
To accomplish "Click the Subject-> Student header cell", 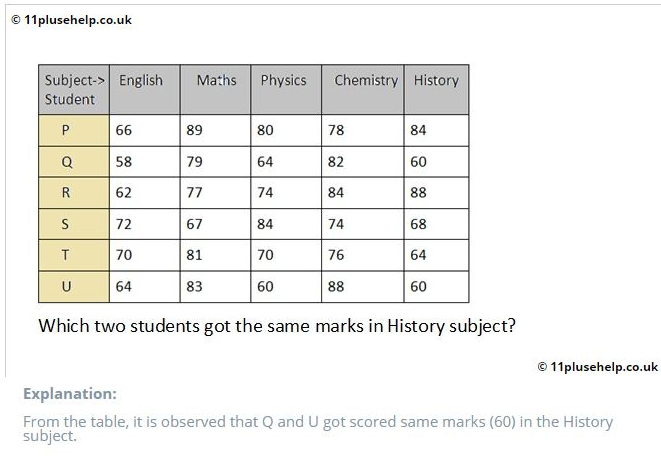I will click(74, 89).
